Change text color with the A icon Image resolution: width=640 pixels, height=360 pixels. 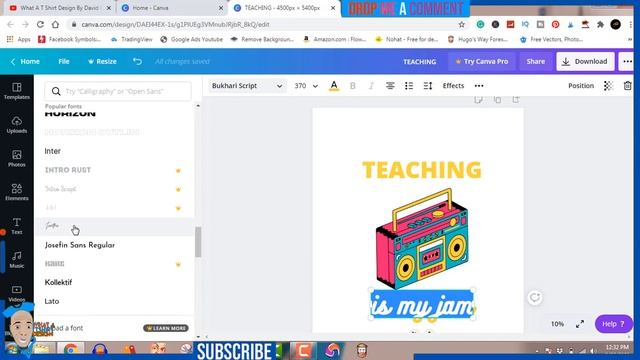point(334,86)
